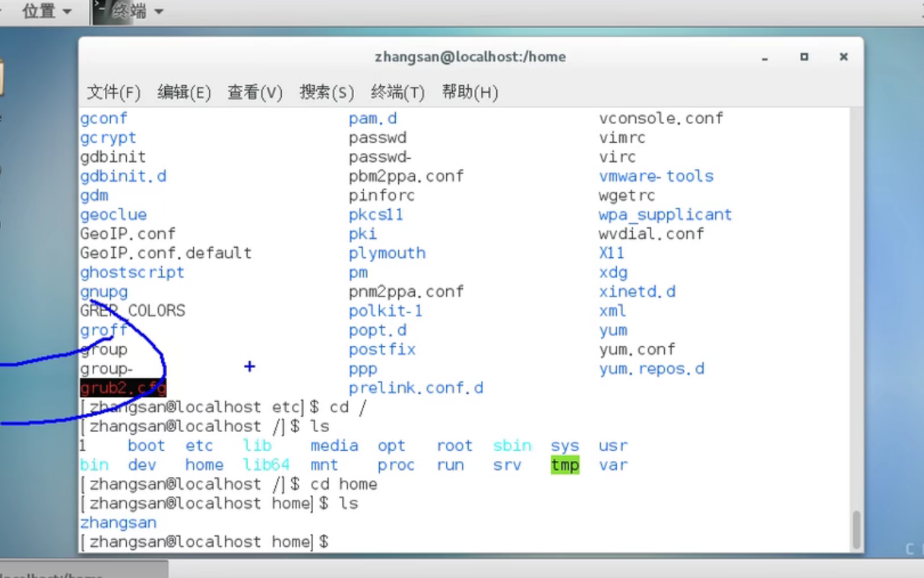Select the zhangsan directory name in the output
The image size is (924, 578).
tap(119, 522)
